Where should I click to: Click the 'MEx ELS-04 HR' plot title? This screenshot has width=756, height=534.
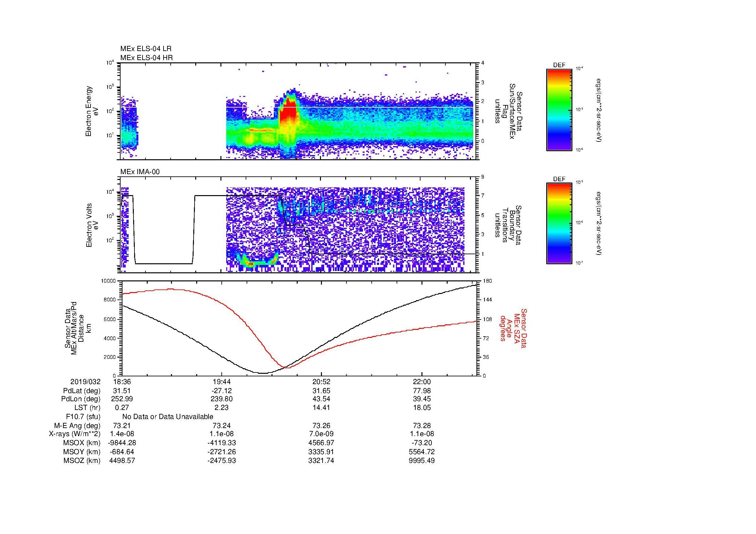tap(146, 58)
